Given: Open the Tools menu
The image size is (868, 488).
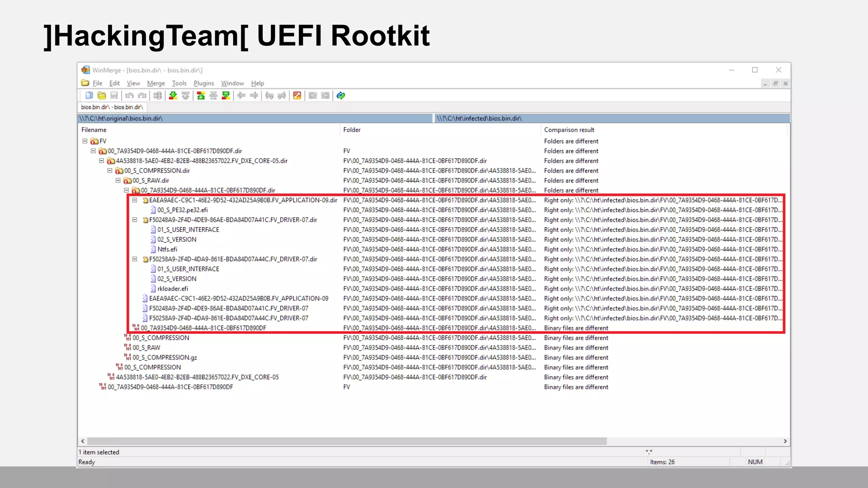Looking at the screenshot, I should (179, 83).
